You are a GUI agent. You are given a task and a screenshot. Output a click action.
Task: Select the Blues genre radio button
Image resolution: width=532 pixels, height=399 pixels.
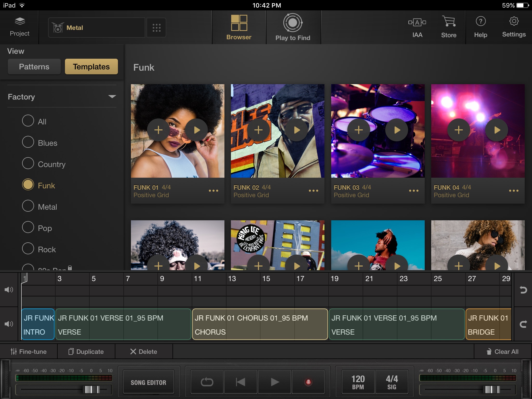point(28,142)
